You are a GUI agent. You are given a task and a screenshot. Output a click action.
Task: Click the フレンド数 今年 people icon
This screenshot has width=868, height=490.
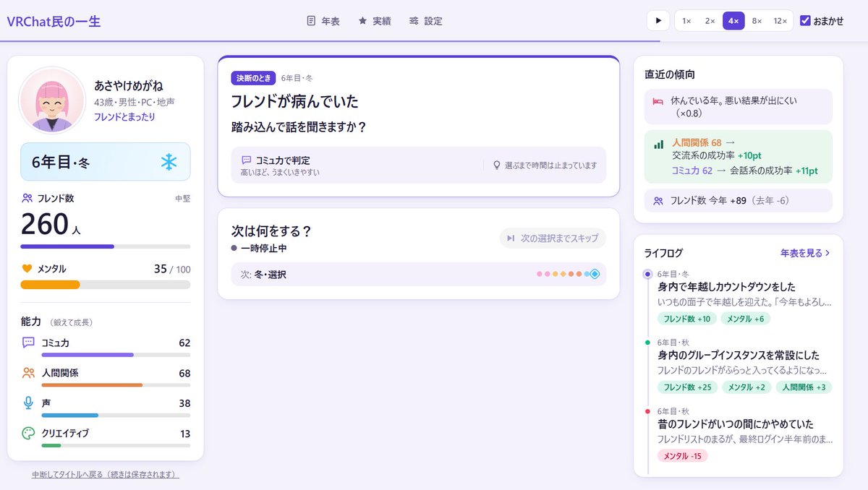pos(658,201)
